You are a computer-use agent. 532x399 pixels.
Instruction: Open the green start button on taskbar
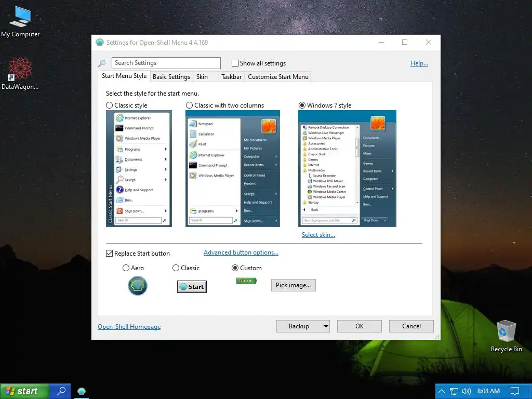click(x=25, y=391)
